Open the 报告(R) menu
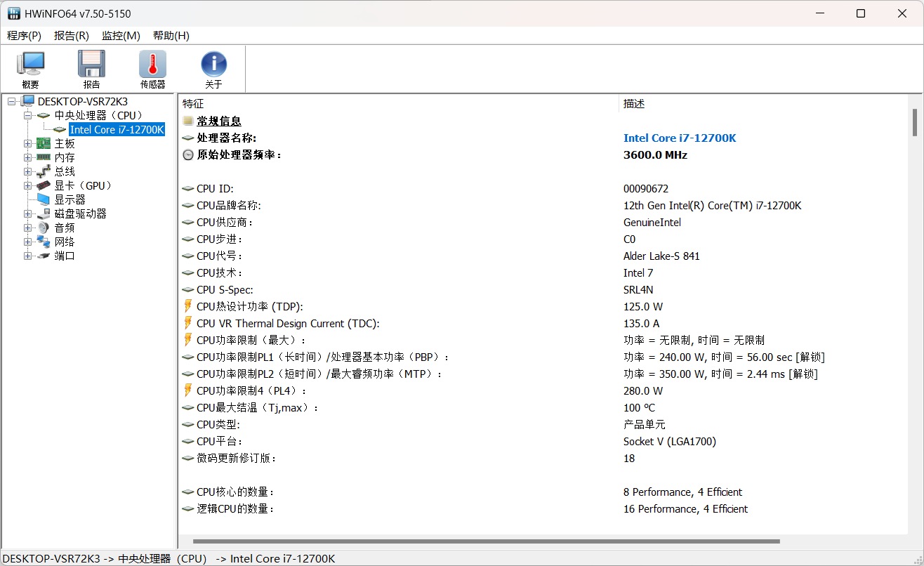The image size is (924, 566). pyautogui.click(x=72, y=36)
